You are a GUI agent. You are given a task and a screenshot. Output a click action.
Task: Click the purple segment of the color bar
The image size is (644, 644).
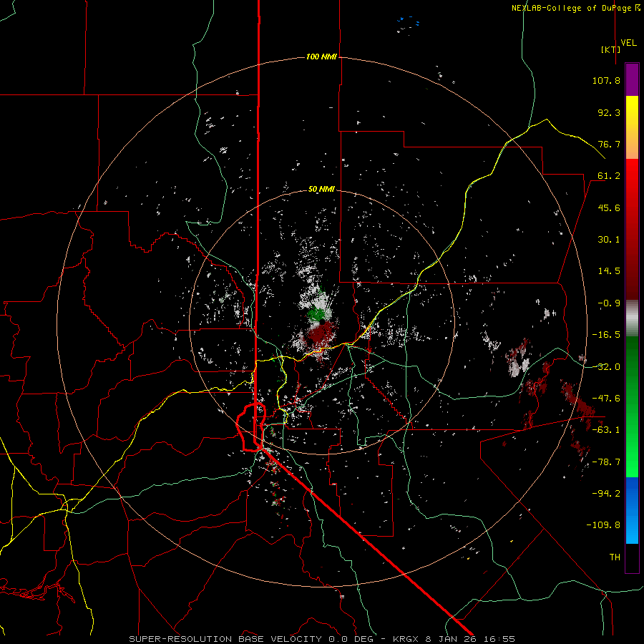pos(632,79)
